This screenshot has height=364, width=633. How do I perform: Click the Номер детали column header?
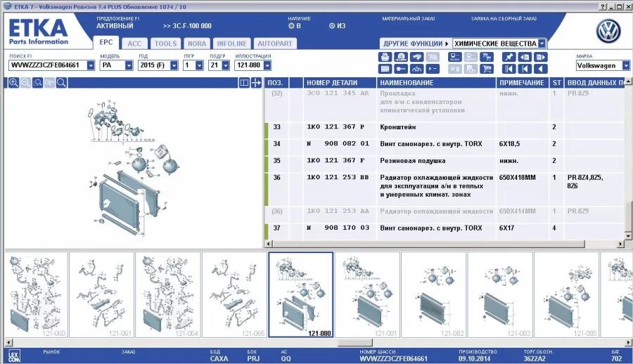tap(340, 83)
